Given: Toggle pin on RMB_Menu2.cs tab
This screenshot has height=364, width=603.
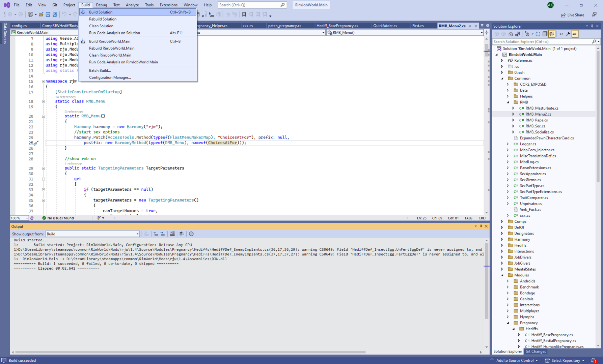Looking at the screenshot, I should (x=470, y=26).
